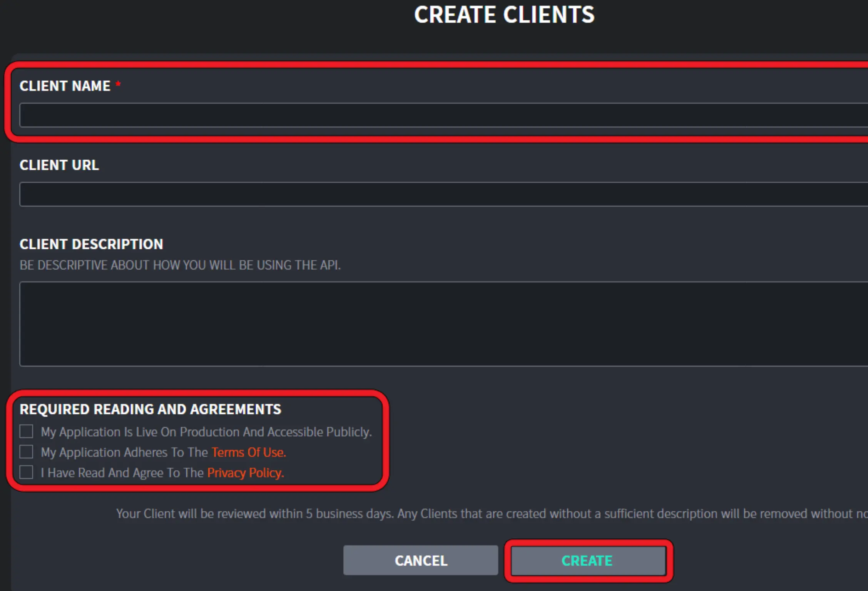This screenshot has height=591, width=868.
Task: Open the Privacy Policy link
Action: pos(245,473)
